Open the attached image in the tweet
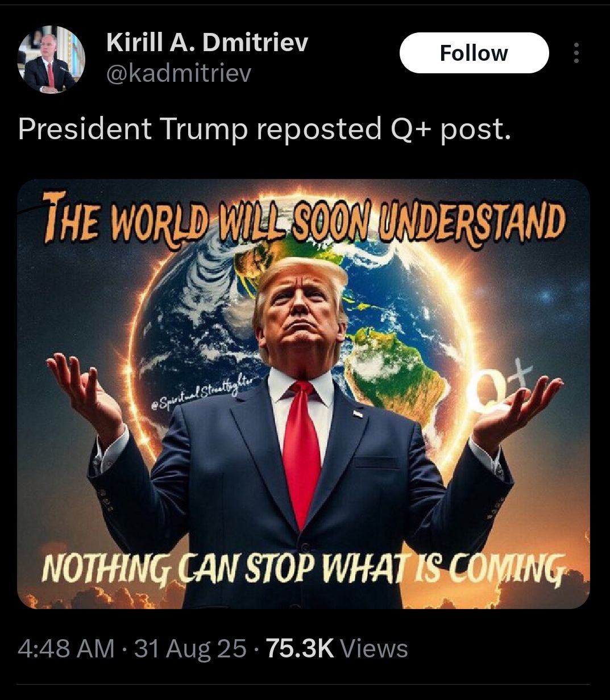Screen dimensions: 610x700 pyautogui.click(x=304, y=394)
